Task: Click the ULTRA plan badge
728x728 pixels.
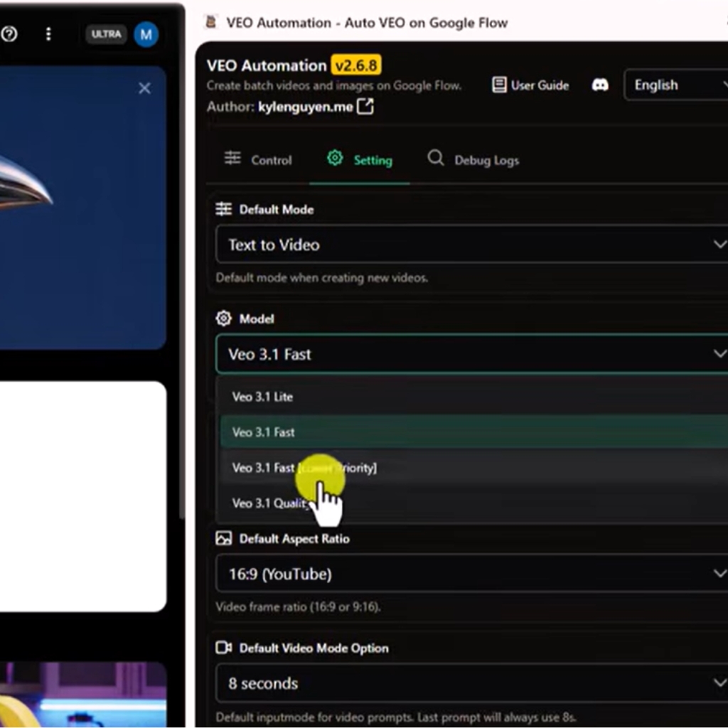Action: (107, 34)
